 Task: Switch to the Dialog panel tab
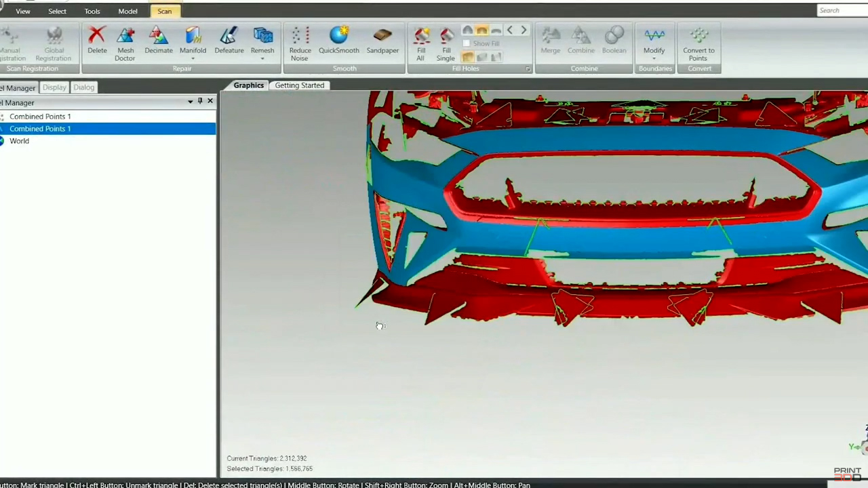pyautogui.click(x=84, y=87)
